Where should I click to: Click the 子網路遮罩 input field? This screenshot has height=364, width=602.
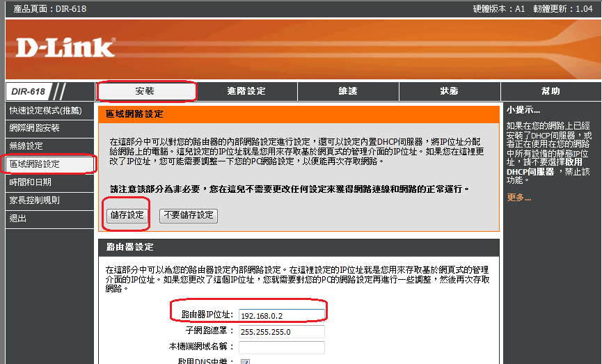coord(281,332)
